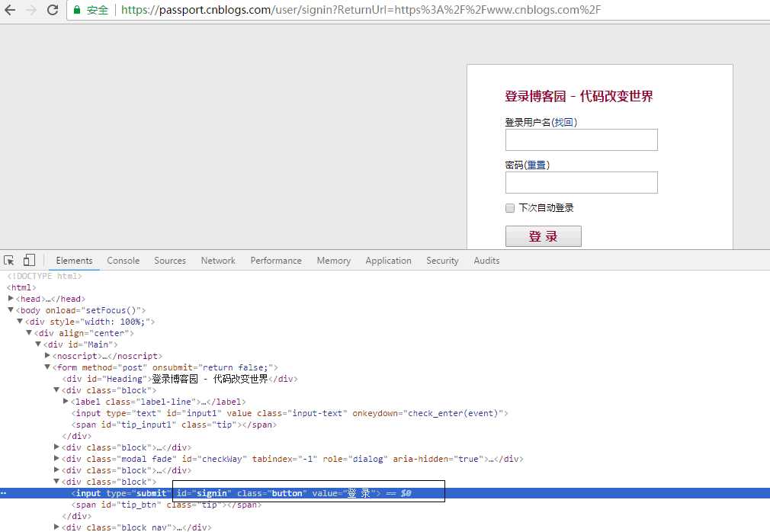Focus the 密码 password field
Image resolution: width=770 pixels, height=532 pixels.
582,183
